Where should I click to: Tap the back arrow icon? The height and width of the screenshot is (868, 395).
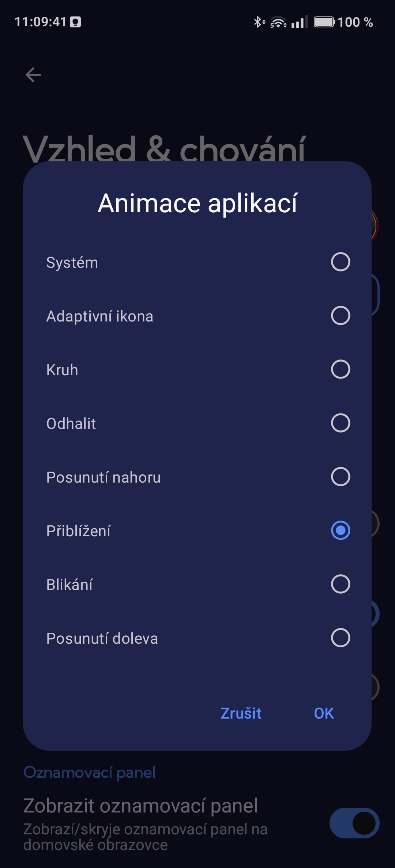pyautogui.click(x=33, y=75)
